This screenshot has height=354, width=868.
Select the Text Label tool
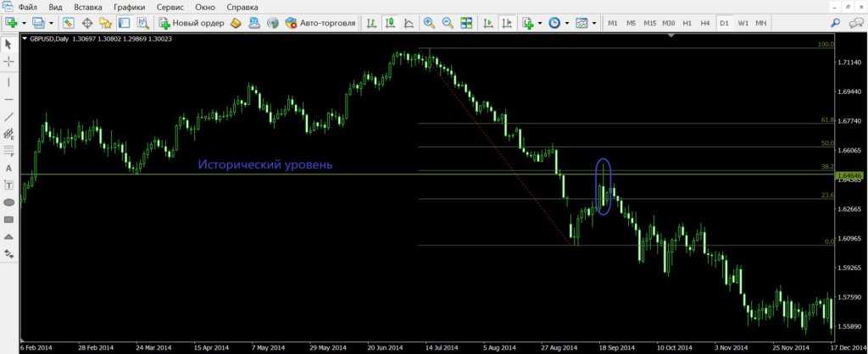point(9,185)
